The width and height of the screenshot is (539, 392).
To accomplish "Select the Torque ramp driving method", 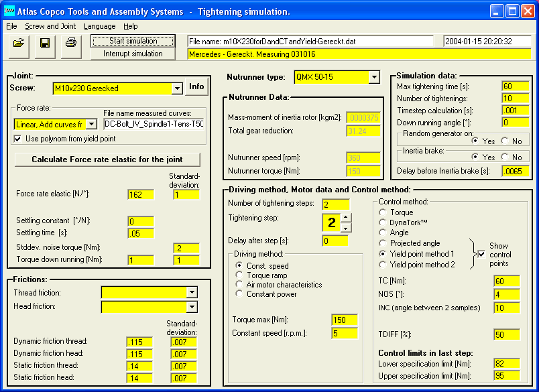I will (x=239, y=275).
